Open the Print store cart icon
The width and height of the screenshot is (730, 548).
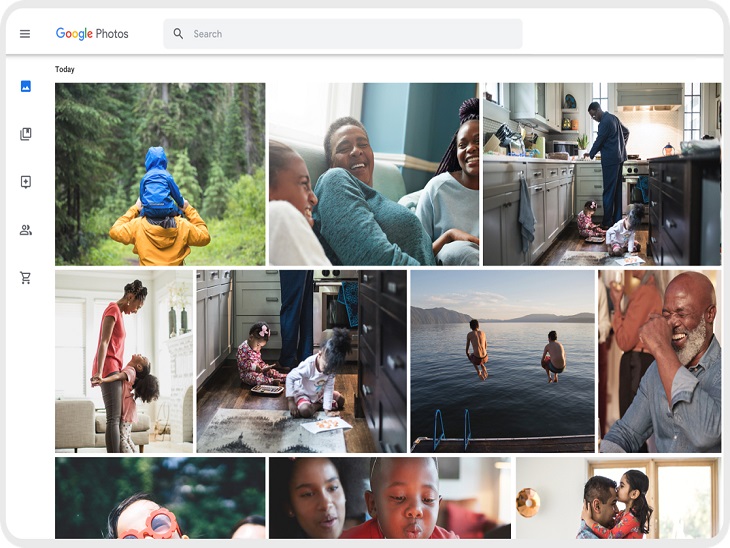pyautogui.click(x=26, y=278)
